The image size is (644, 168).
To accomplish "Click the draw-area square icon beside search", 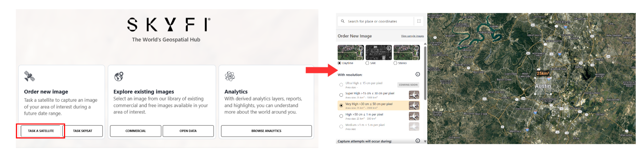I will coord(419,21).
